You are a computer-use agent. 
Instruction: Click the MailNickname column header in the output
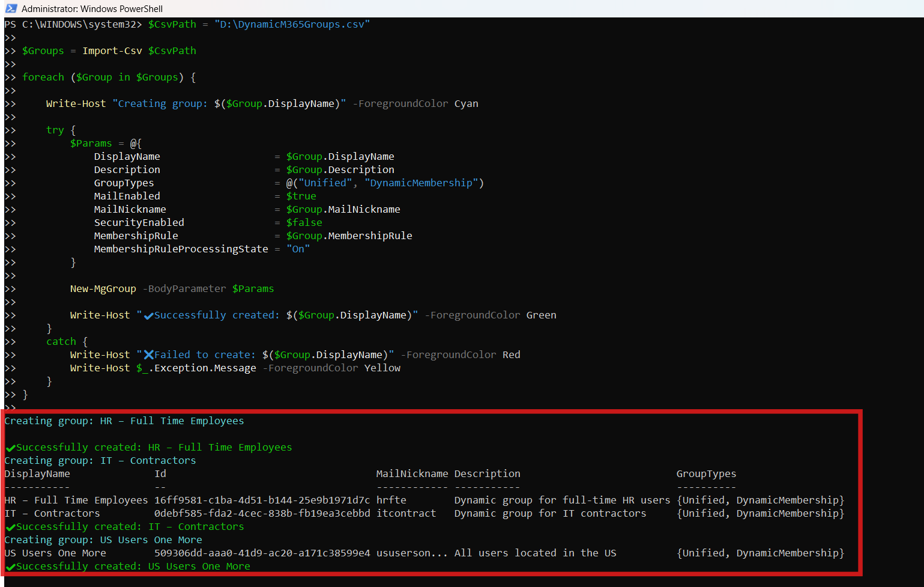coord(412,474)
